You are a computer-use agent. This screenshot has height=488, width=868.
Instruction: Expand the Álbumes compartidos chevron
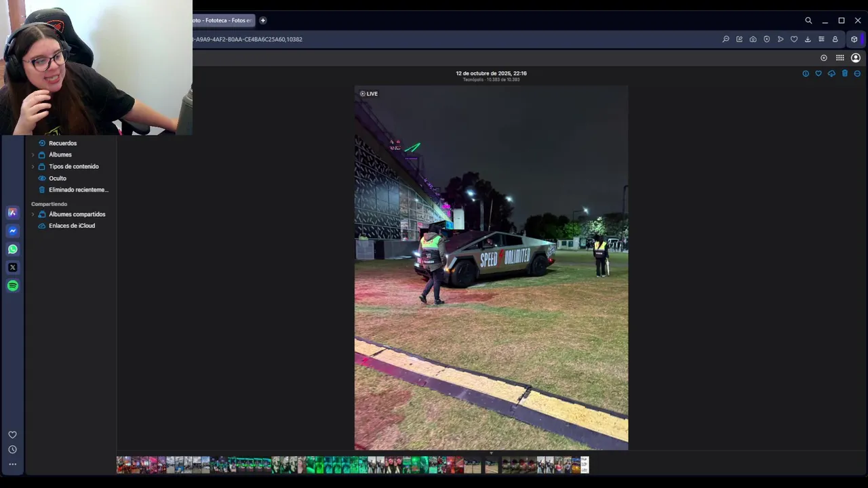[x=33, y=214]
